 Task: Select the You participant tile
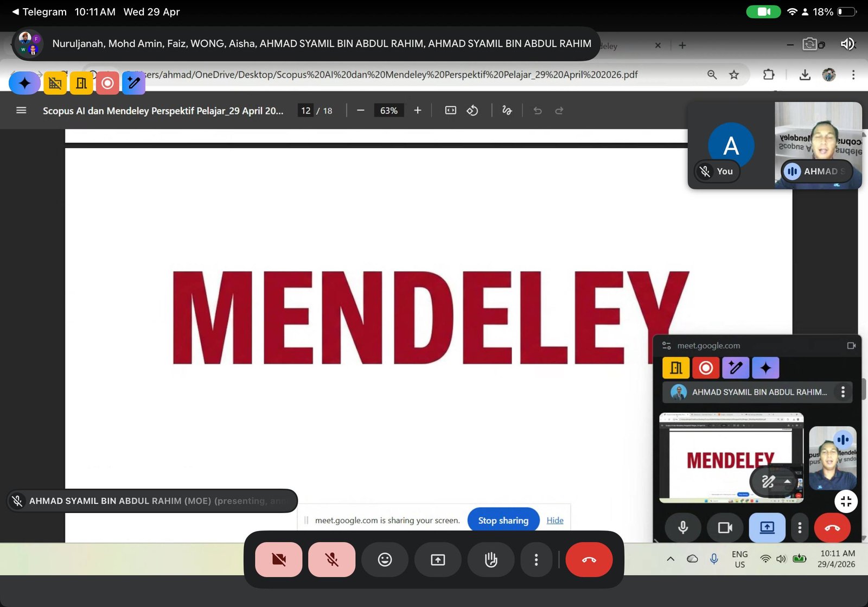pos(731,145)
